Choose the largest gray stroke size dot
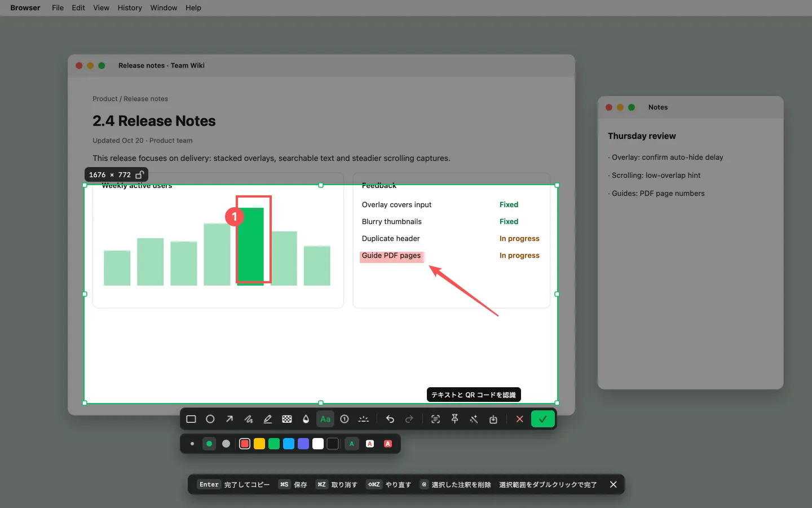The image size is (812, 508). [226, 444]
